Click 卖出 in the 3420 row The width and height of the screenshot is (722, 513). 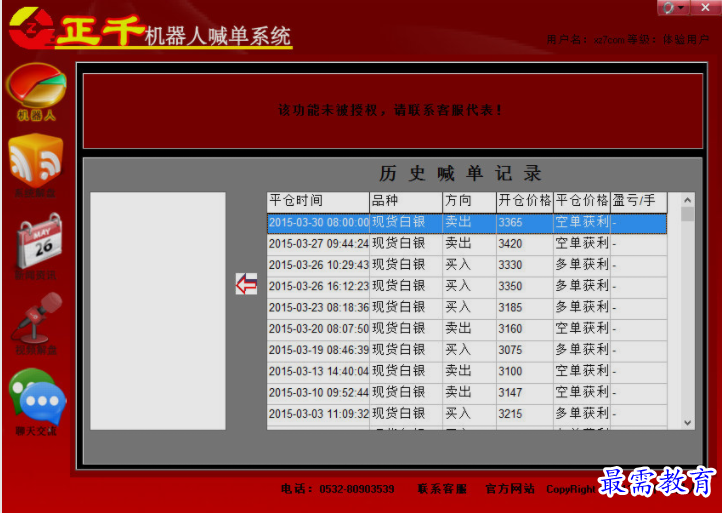(x=470, y=244)
